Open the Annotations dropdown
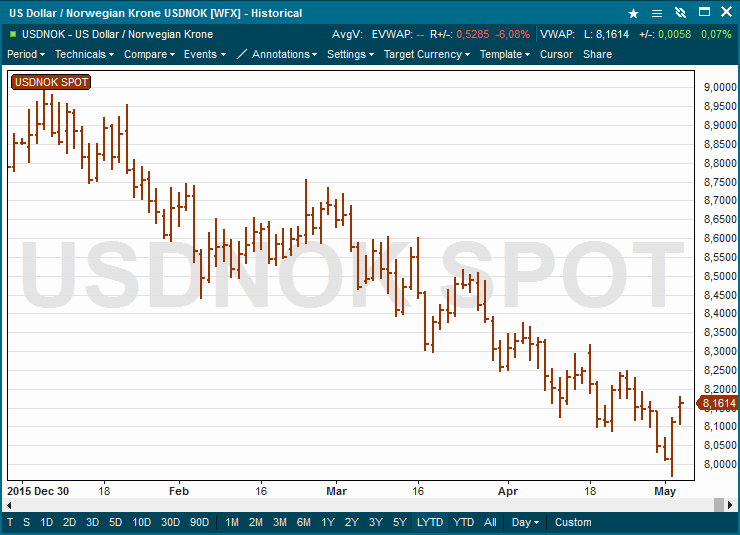 click(284, 54)
